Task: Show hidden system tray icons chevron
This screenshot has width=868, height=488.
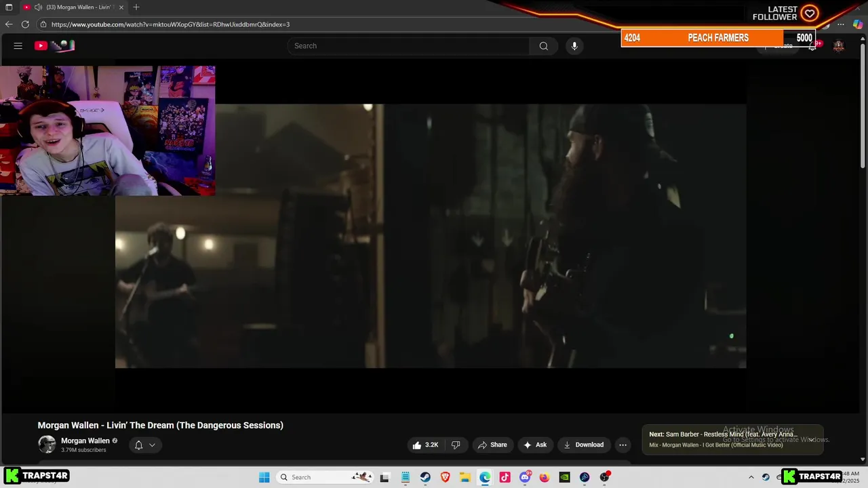Action: click(x=751, y=477)
